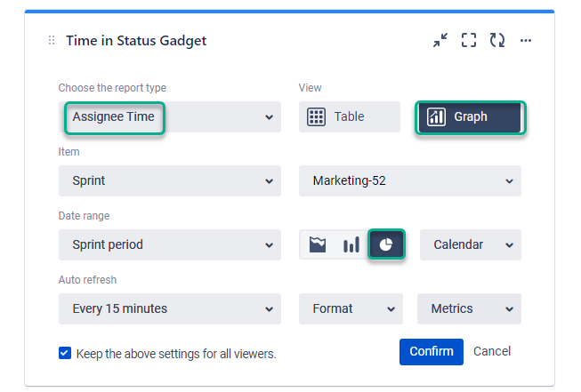Open the Every 15 minutes refresh dropdown
The image size is (581, 392).
tap(170, 308)
